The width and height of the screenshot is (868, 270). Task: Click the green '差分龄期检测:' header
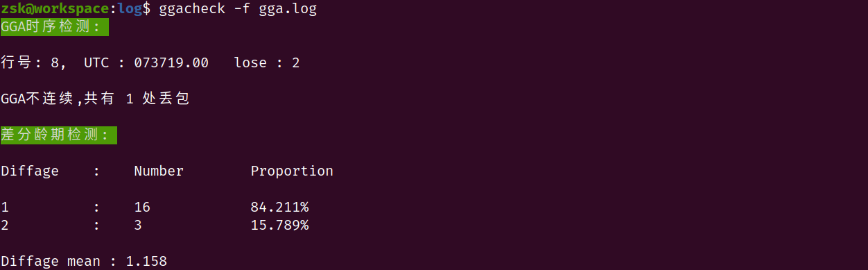(58, 135)
